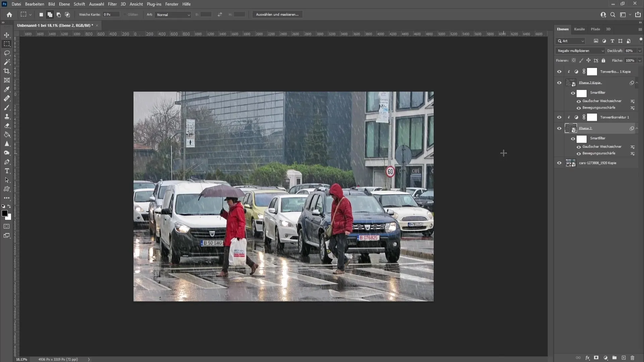Toggle visibility of Tonwertkorrekt... 1 Kopie layer
This screenshot has height=362, width=644.
[x=559, y=72]
